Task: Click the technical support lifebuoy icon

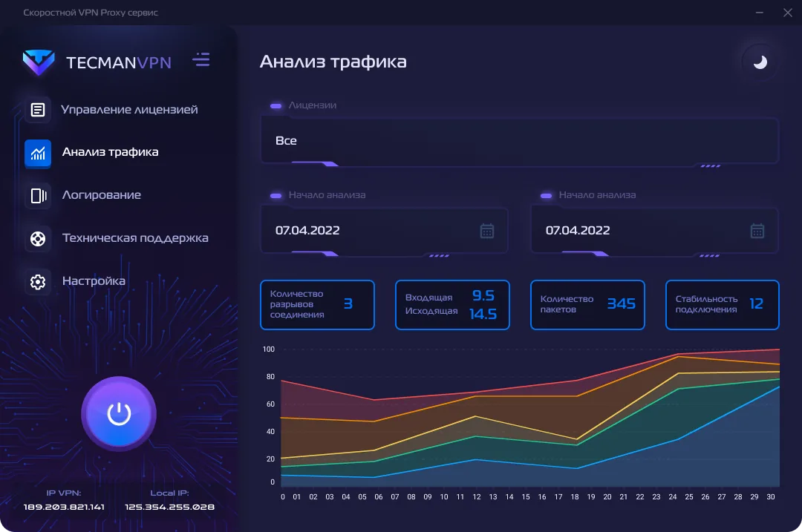Action: (x=38, y=239)
